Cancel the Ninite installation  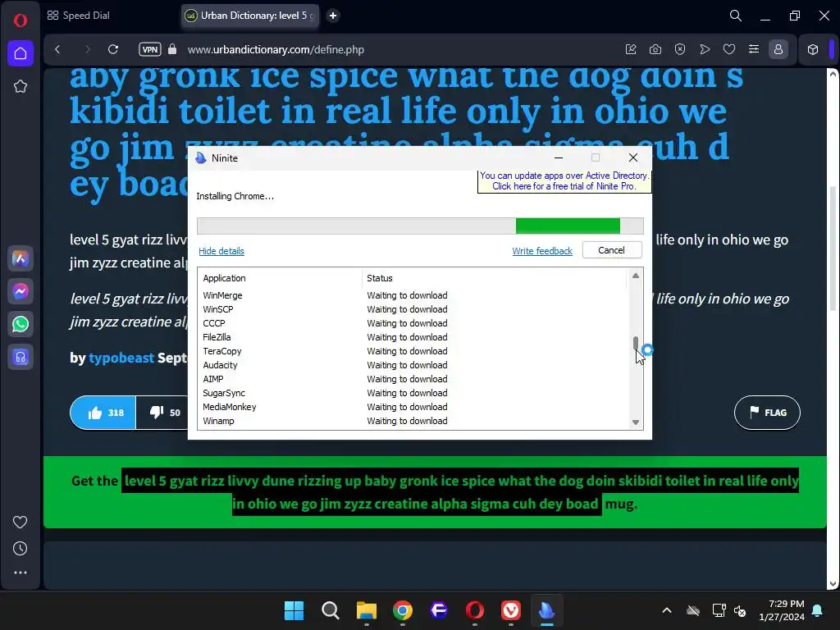612,250
